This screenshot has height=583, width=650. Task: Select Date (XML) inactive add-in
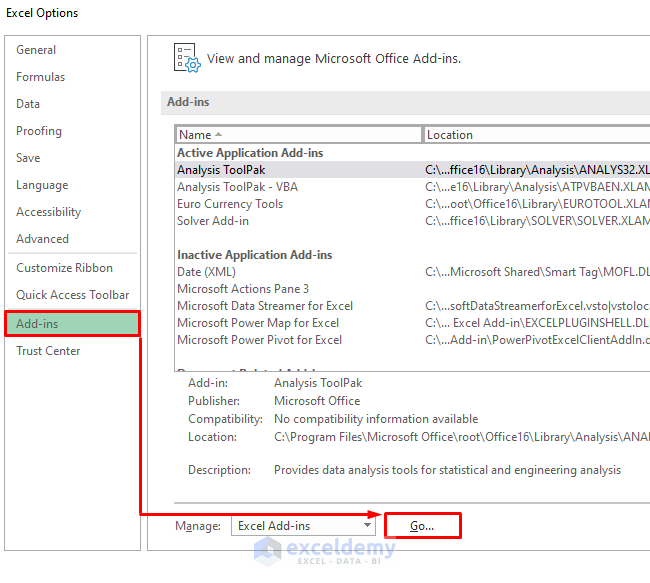[x=412, y=272]
